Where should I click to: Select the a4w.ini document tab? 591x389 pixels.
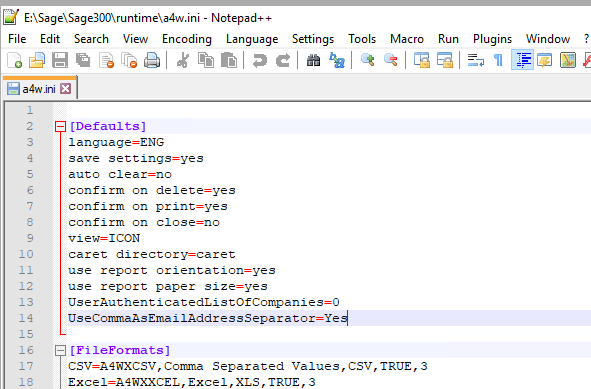pyautogui.click(x=39, y=87)
